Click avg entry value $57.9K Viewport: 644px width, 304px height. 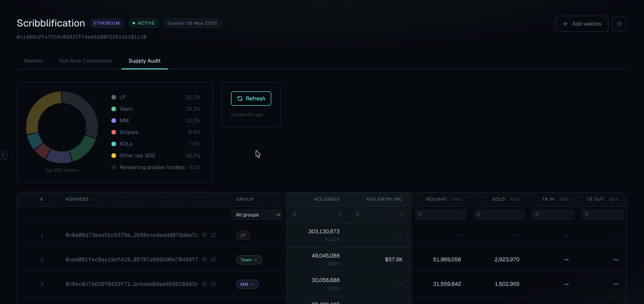coord(394,260)
